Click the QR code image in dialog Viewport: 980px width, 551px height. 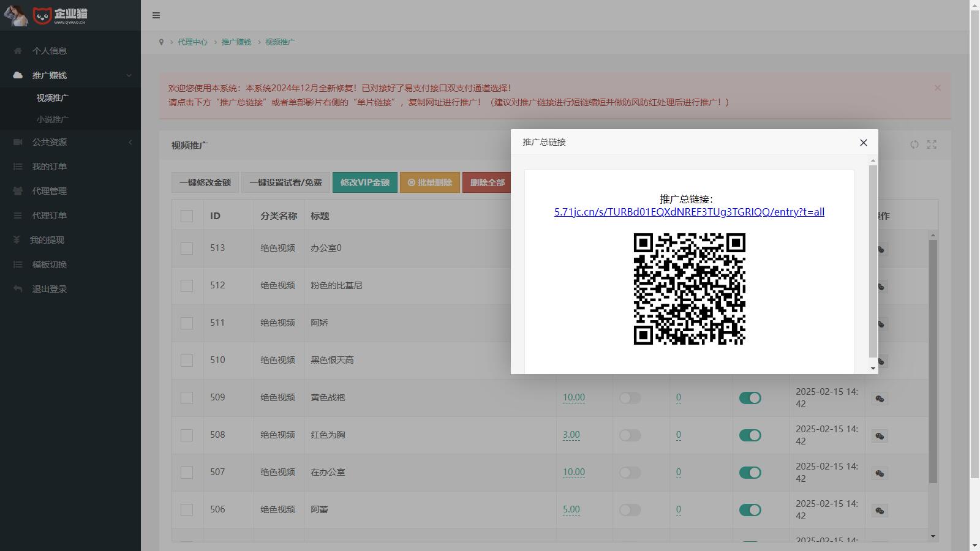(689, 289)
